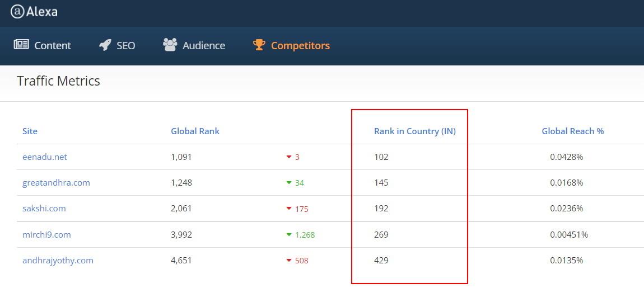Click global reach value 0.0236%
644x293 pixels.
tap(566, 209)
